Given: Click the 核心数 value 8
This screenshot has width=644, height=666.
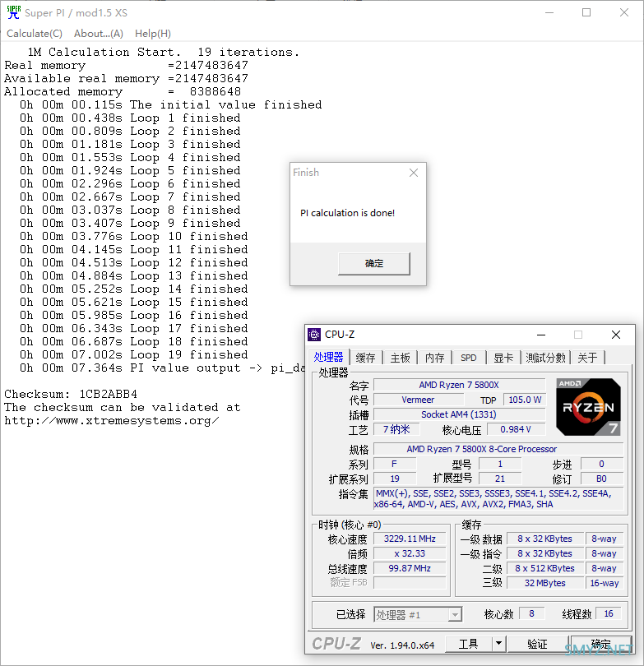Looking at the screenshot, I should [x=532, y=613].
